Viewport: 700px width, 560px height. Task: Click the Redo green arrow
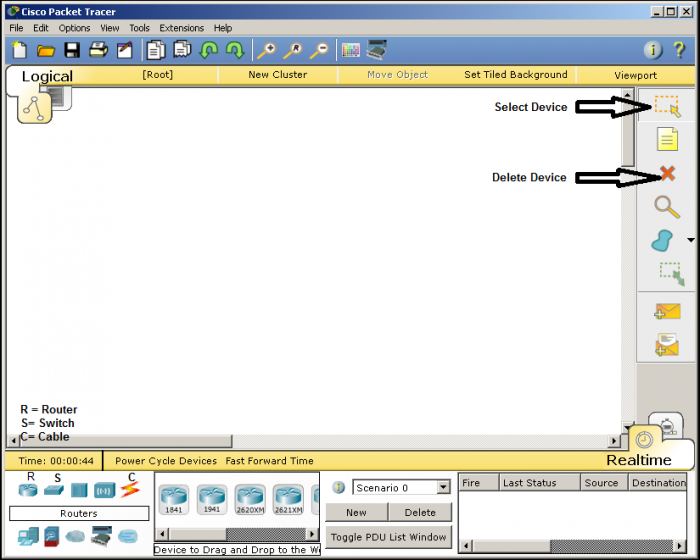click(x=235, y=50)
